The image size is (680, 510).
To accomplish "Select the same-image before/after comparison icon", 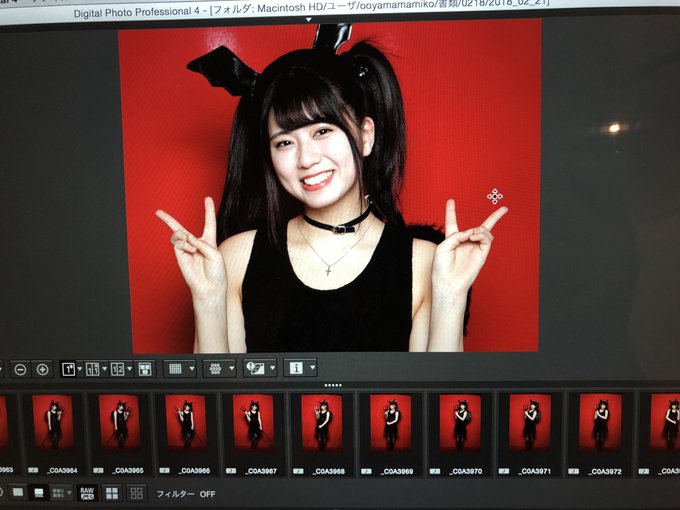I will (x=92, y=369).
